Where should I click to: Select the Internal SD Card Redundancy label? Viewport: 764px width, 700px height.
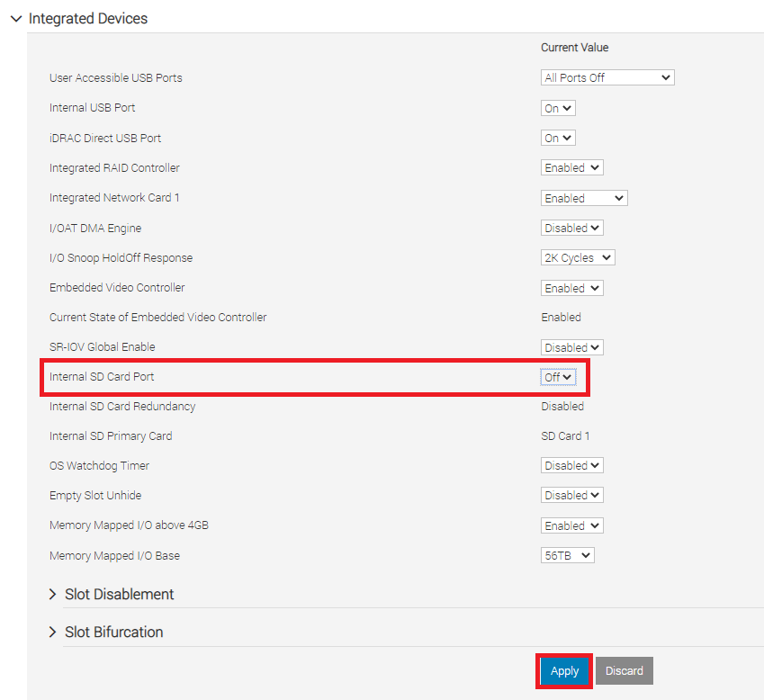coord(123,407)
